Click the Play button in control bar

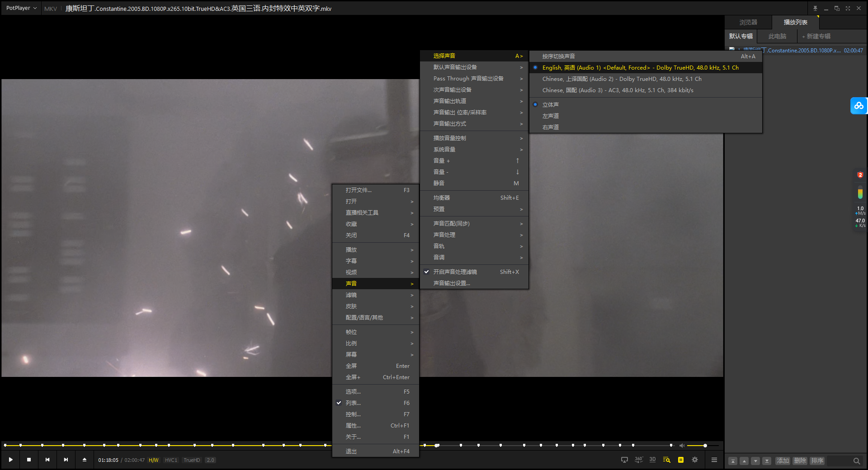coord(11,460)
